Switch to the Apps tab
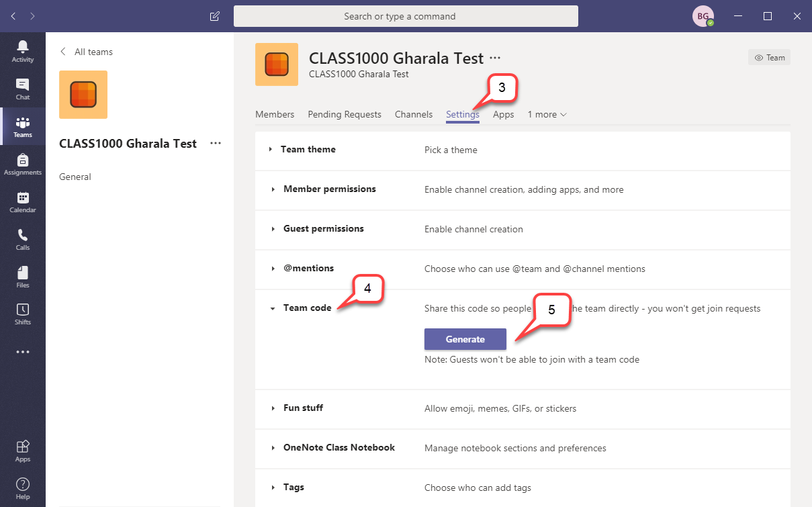Screen dimensions: 812x507 pyautogui.click(x=504, y=114)
